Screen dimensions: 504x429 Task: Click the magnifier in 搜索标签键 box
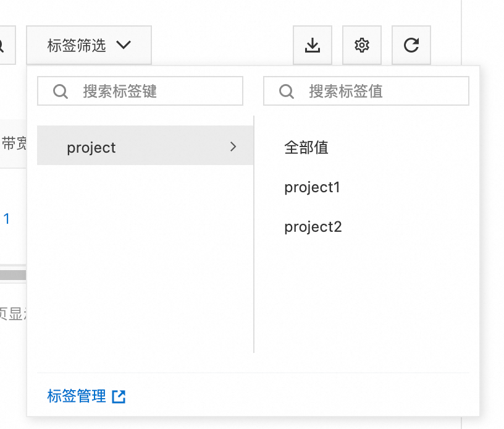61,91
